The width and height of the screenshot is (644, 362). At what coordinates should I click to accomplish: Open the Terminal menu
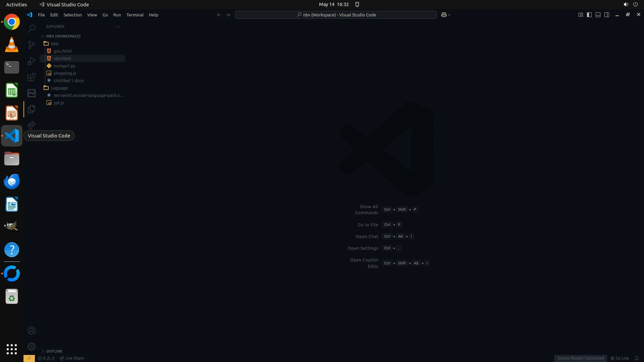click(135, 15)
